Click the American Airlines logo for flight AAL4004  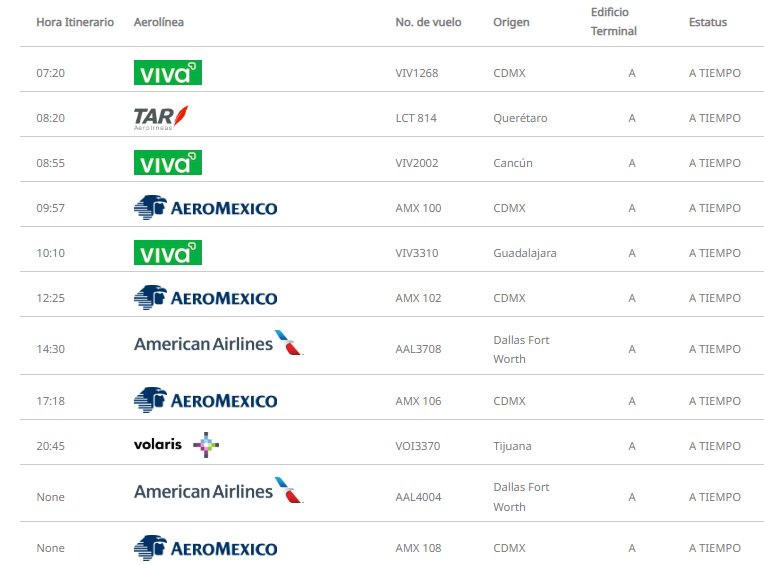[x=218, y=492]
